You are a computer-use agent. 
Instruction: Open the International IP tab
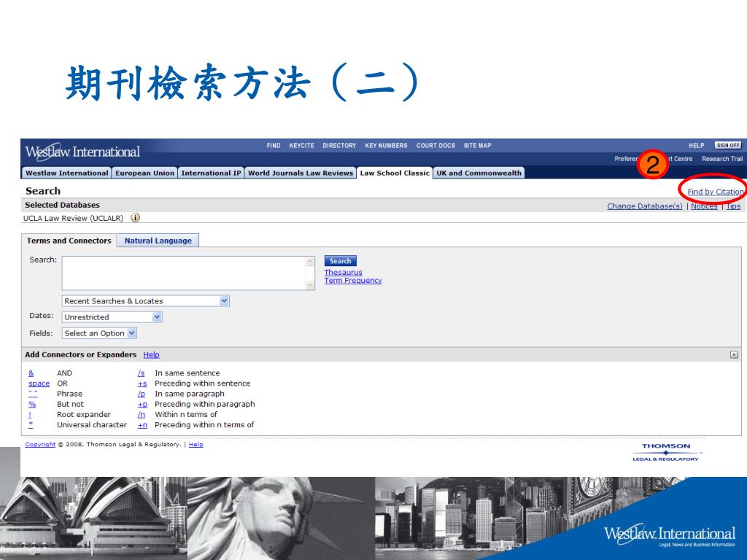pos(211,173)
